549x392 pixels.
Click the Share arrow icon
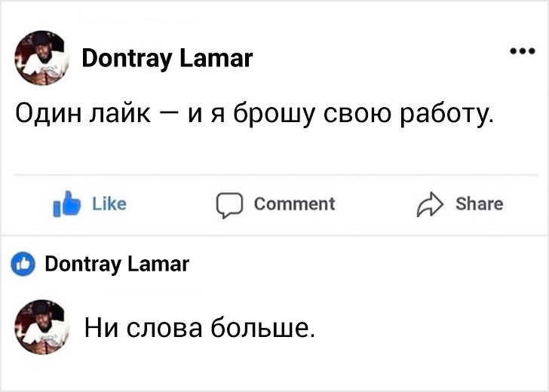(428, 205)
